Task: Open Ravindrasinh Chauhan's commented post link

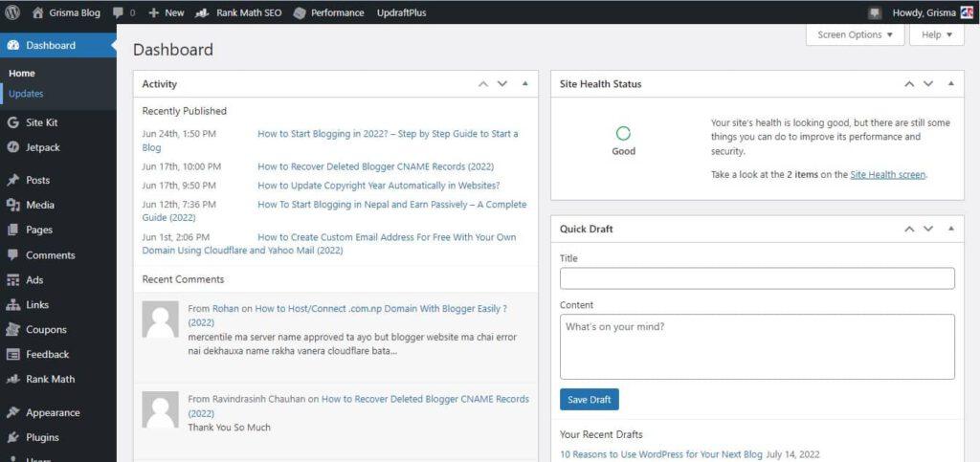Action: tap(425, 399)
